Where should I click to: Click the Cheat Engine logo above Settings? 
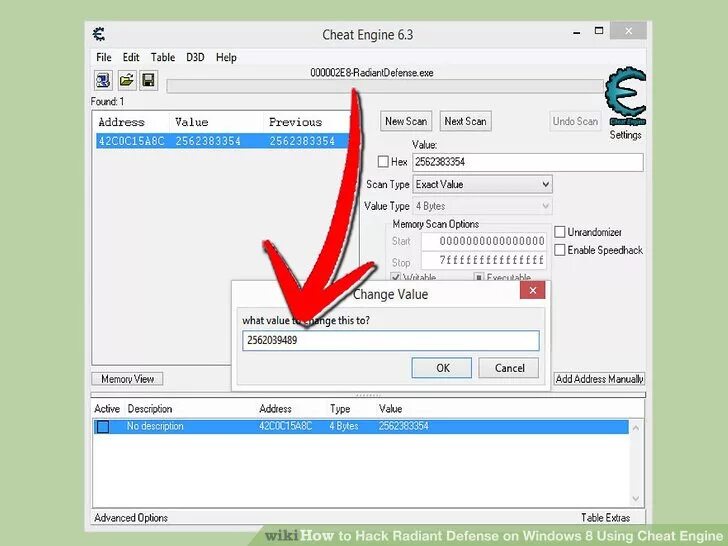point(625,97)
